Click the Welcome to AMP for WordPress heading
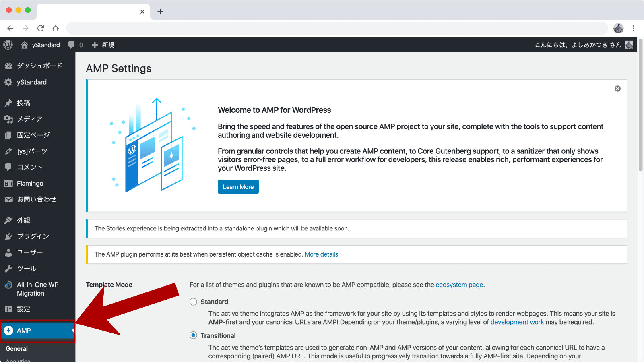Viewport: 644px width, 362px height. [275, 110]
